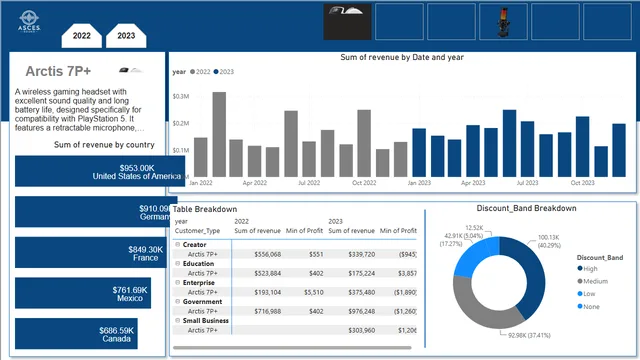Click the Medium discount legend marker
The width and height of the screenshot is (640, 360).
[x=580, y=281]
